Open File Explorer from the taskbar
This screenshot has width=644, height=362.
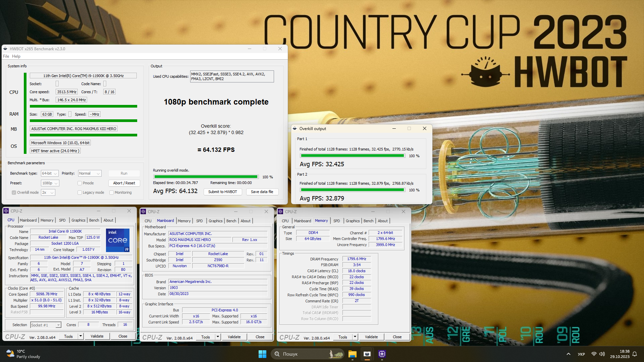point(352,354)
